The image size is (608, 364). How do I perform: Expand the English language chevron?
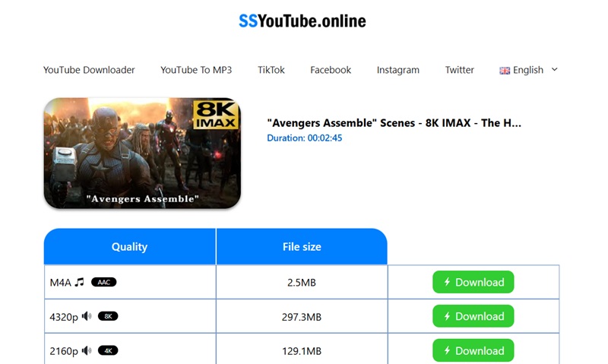pos(554,69)
